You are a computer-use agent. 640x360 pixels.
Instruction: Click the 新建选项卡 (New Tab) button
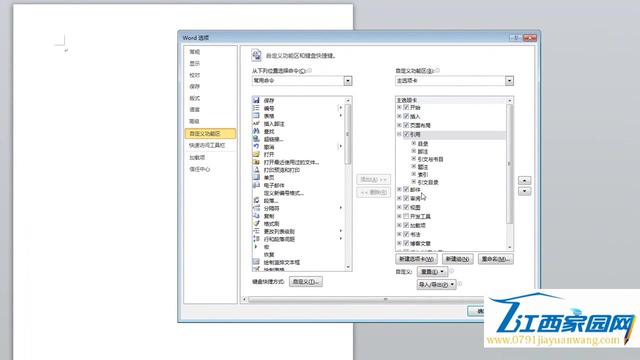[416, 259]
